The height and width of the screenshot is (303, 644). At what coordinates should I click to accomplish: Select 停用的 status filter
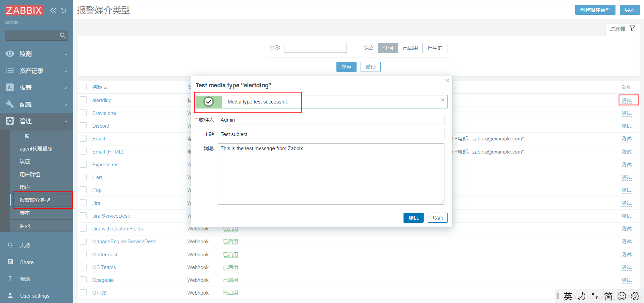(x=435, y=48)
